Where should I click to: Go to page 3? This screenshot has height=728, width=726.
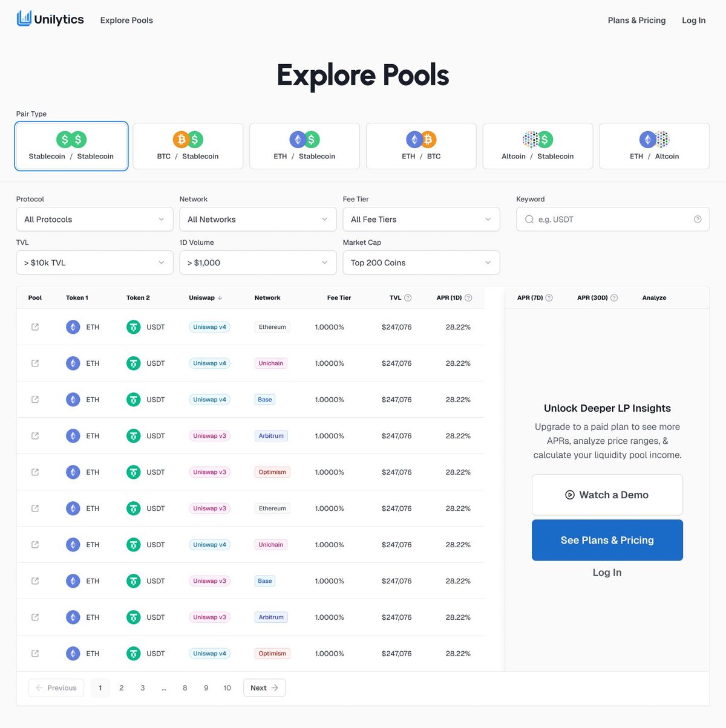point(143,688)
